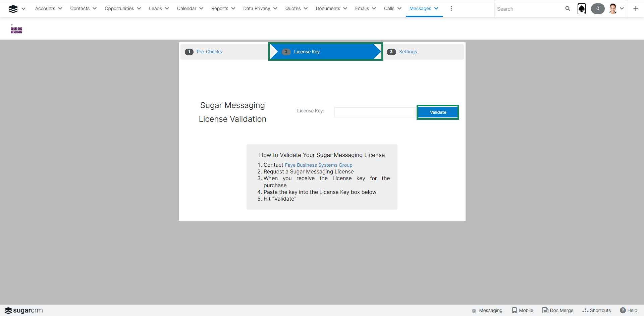The height and width of the screenshot is (316, 644).
Task: Open the Opportunities module tab
Action: pyautogui.click(x=119, y=9)
